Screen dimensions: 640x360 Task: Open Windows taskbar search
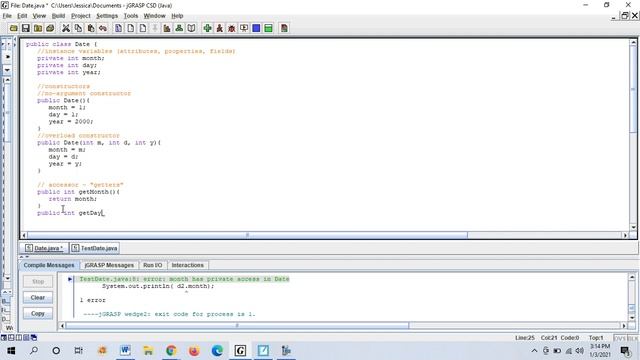click(34, 351)
